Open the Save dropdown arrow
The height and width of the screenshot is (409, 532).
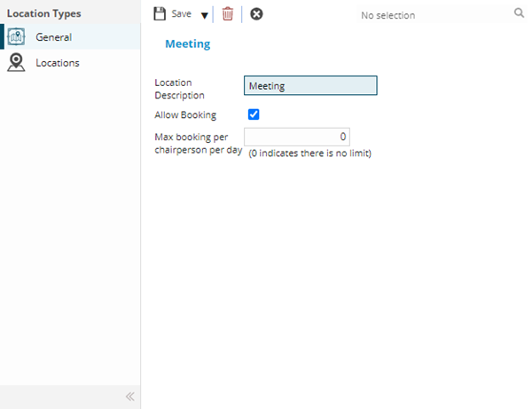click(x=204, y=15)
